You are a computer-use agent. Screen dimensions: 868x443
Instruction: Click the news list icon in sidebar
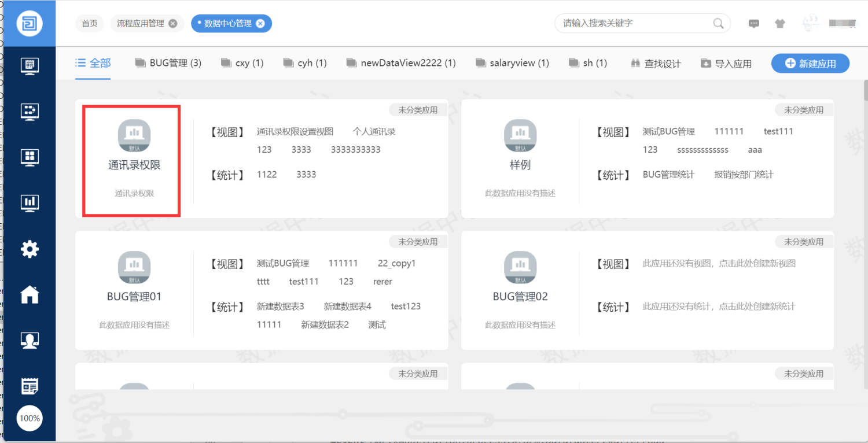(30, 386)
